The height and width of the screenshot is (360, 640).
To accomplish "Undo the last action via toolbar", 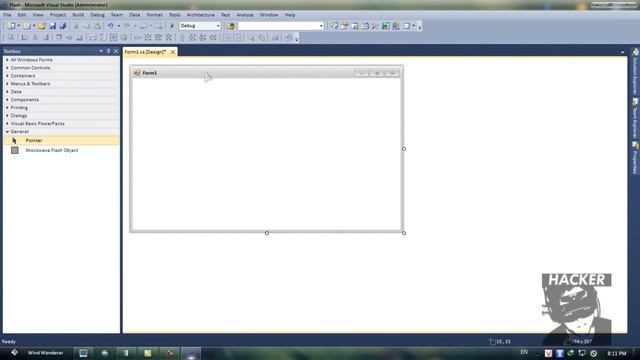I will pyautogui.click(x=110, y=26).
